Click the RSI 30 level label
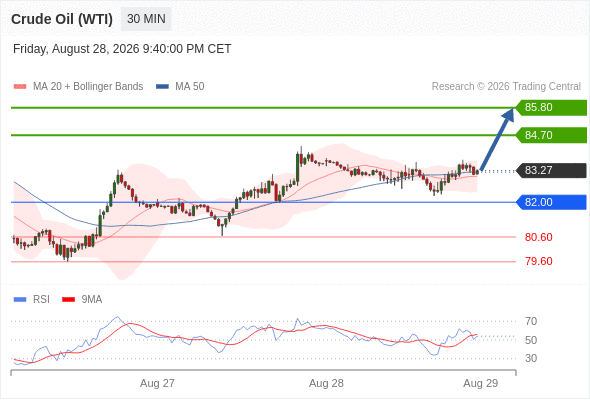 [x=531, y=358]
